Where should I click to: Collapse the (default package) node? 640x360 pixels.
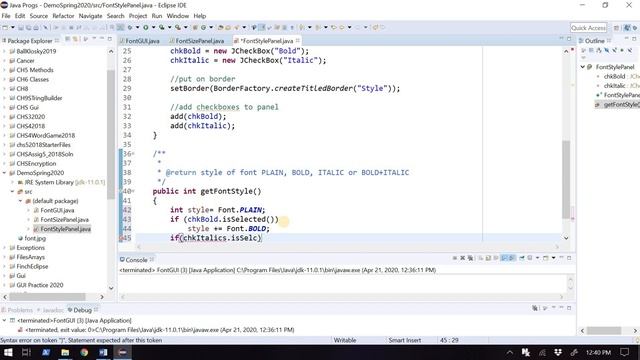click(20, 201)
